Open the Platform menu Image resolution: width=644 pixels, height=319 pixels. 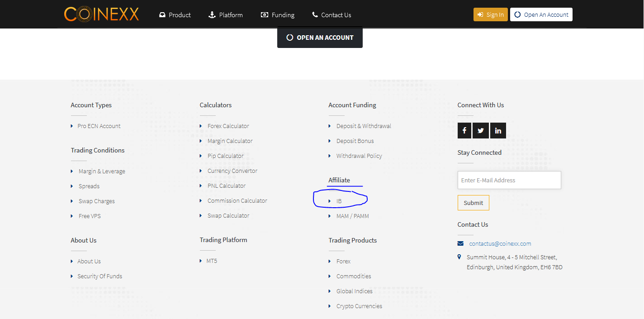tap(225, 15)
